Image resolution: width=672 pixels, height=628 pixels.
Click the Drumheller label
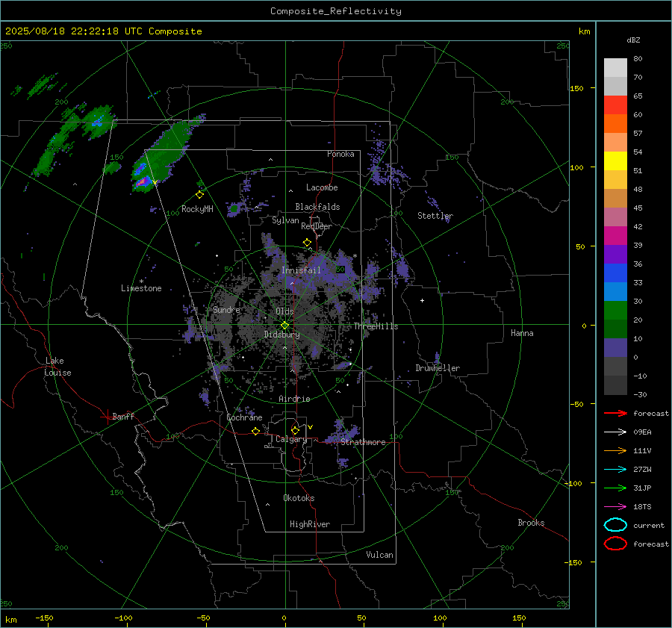[438, 368]
